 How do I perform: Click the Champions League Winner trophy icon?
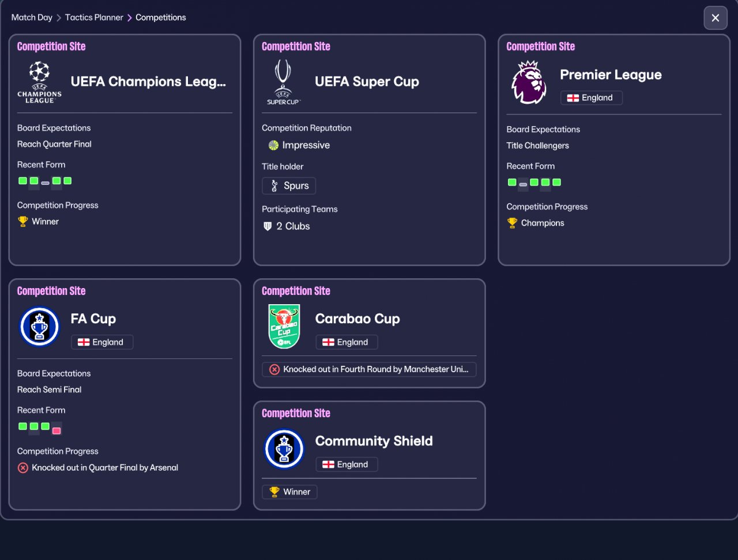(x=23, y=221)
